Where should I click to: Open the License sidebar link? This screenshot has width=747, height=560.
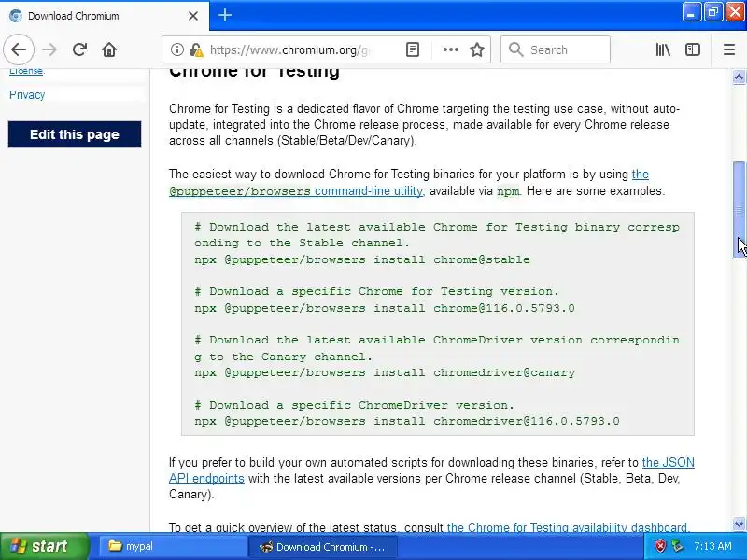click(x=26, y=72)
